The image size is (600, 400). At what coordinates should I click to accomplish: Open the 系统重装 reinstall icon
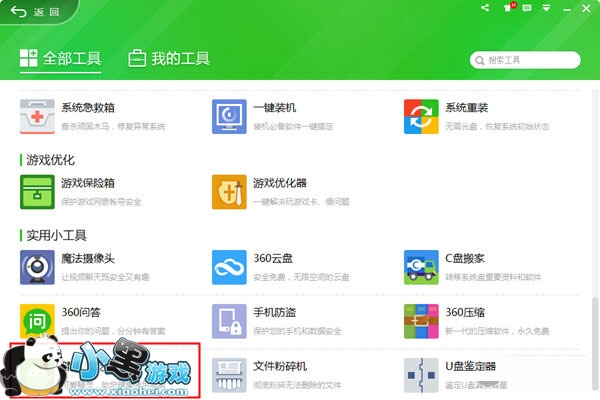pyautogui.click(x=421, y=117)
